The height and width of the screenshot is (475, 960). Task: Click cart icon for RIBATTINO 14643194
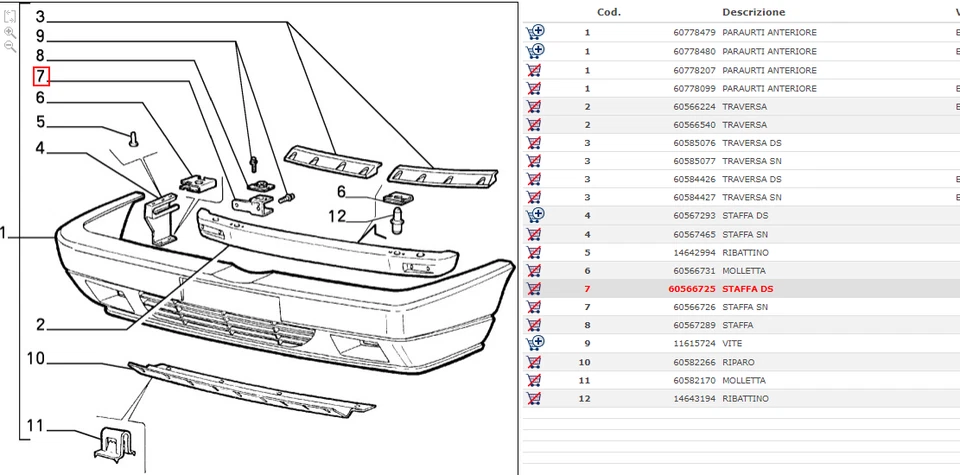534,398
